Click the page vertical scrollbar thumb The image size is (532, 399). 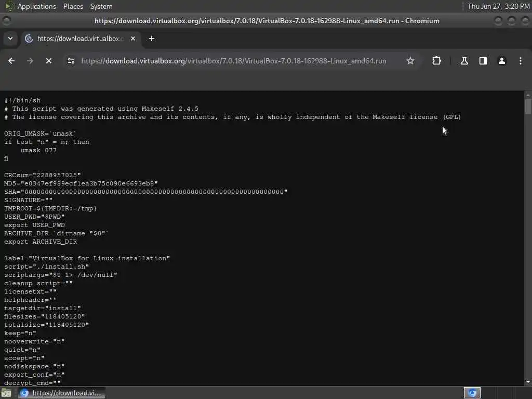[x=528, y=107]
